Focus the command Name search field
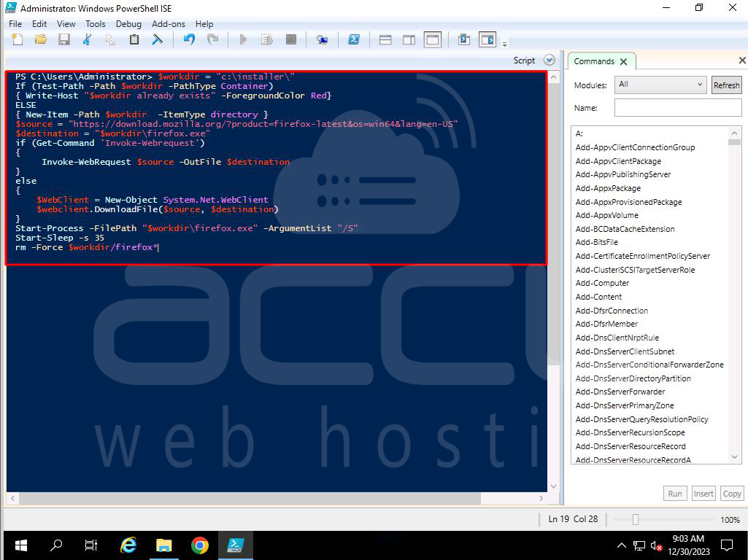This screenshot has width=748, height=560. (678, 108)
